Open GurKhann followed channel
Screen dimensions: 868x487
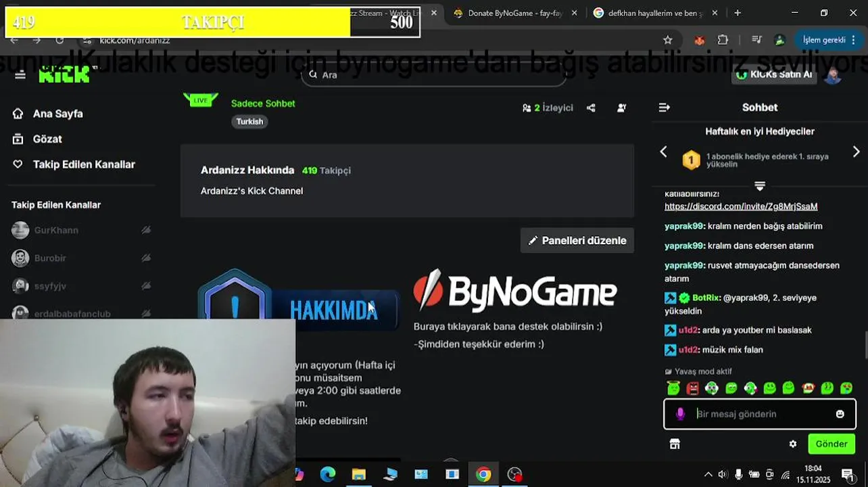(x=56, y=231)
